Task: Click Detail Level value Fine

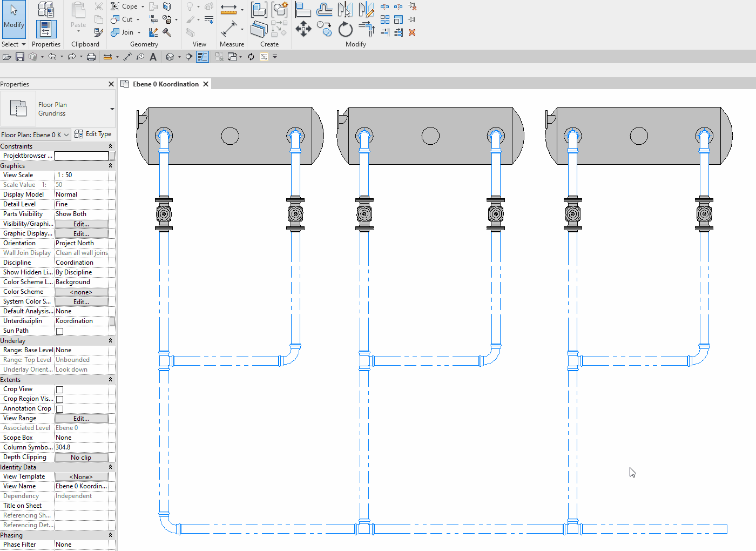Action: [x=82, y=204]
